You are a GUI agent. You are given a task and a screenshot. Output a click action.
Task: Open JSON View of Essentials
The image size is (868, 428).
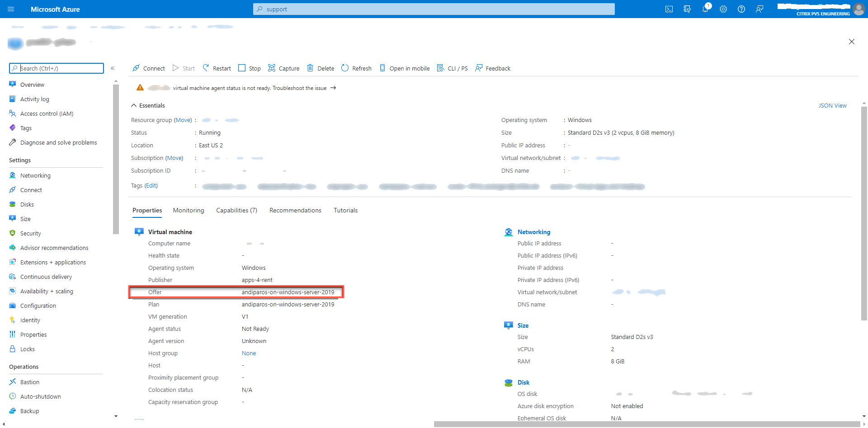(833, 105)
